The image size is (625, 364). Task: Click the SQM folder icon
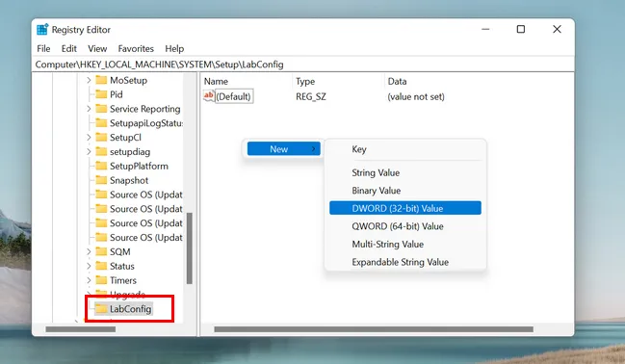tap(101, 252)
